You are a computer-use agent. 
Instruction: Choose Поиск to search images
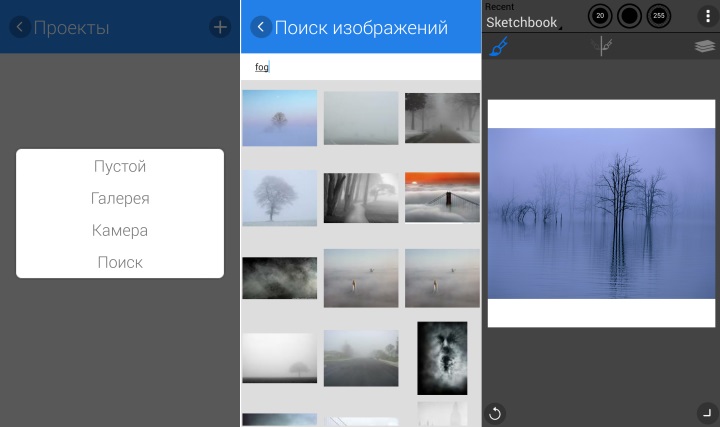point(120,263)
